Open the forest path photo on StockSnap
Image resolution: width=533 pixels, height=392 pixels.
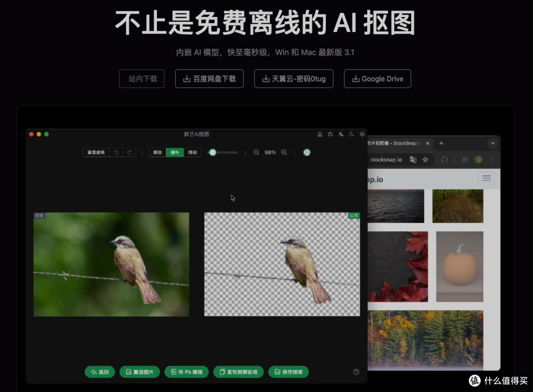(457, 206)
